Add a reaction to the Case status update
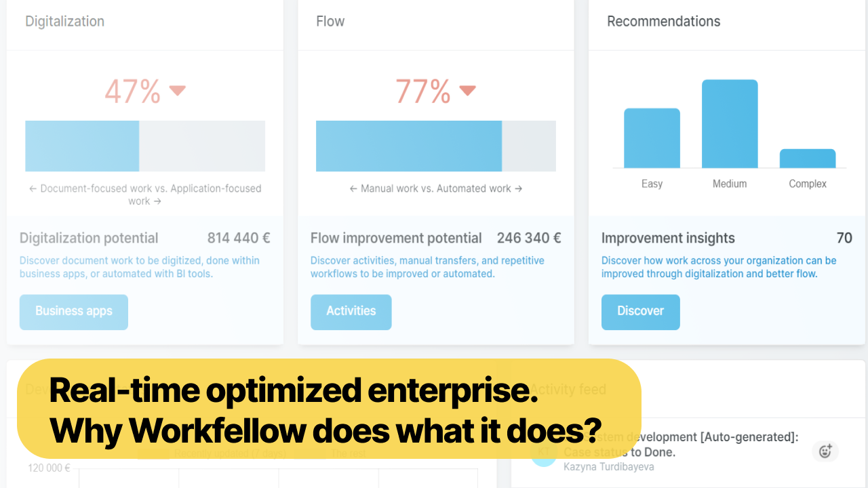The height and width of the screenshot is (488, 868). point(825,451)
